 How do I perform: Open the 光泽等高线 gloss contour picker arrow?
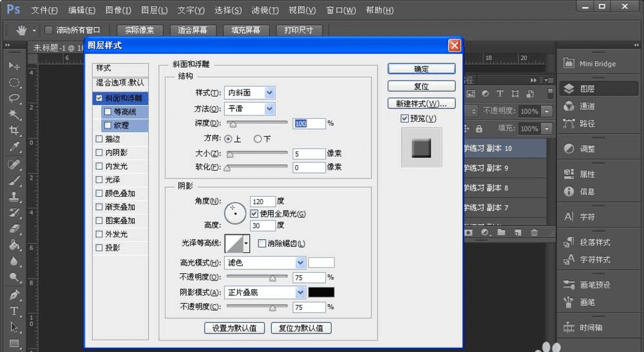[246, 243]
